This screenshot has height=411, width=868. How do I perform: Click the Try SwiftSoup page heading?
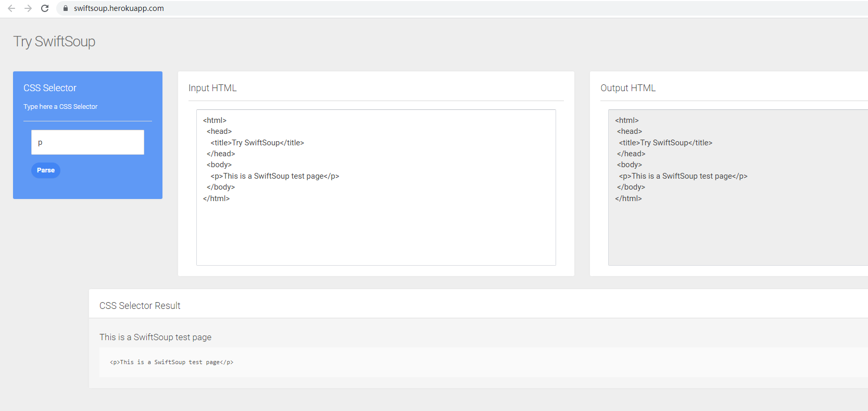(54, 42)
